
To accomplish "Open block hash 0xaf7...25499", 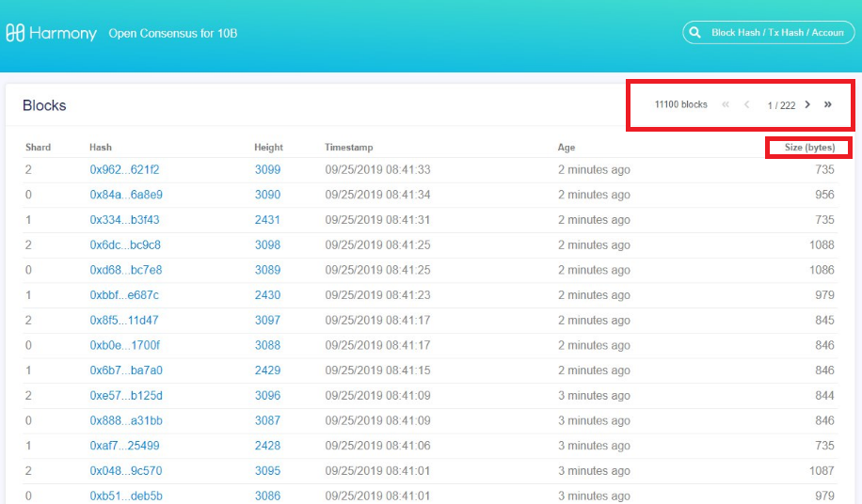I will pyautogui.click(x=124, y=446).
